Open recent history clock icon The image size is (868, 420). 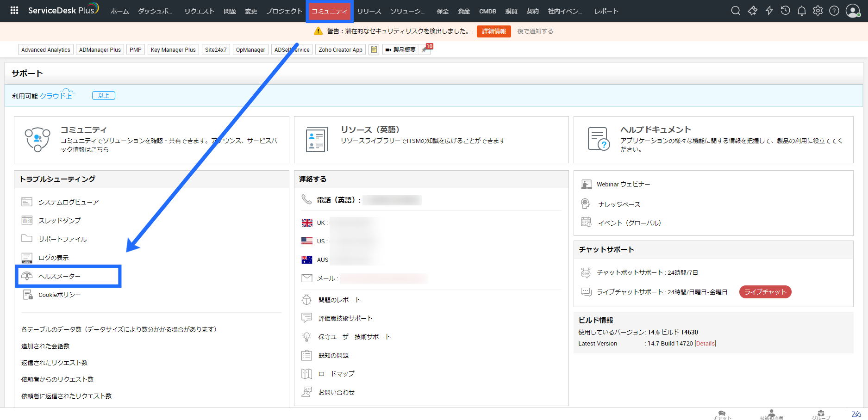[785, 11]
